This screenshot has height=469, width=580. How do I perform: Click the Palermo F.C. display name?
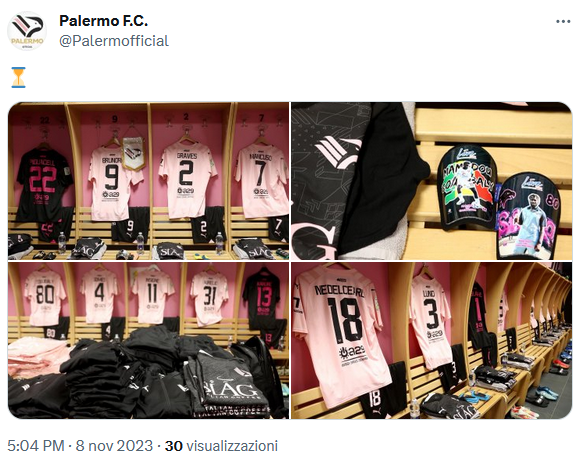pos(104,21)
